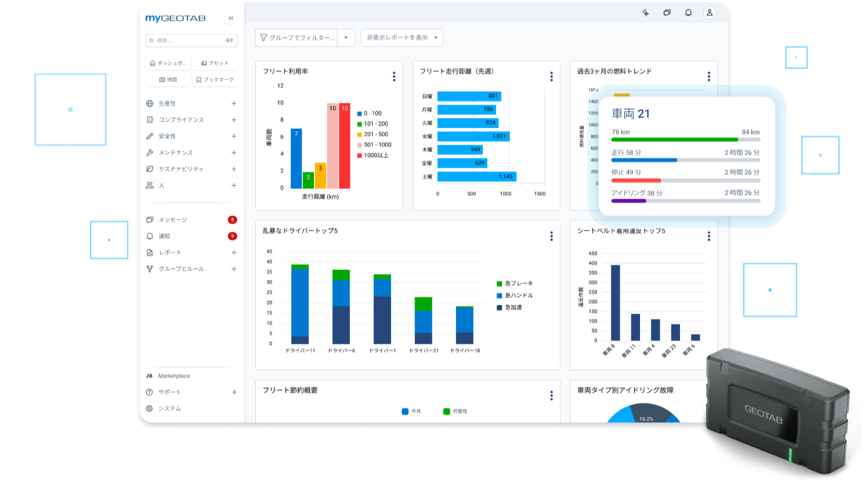This screenshot has height=489, width=868.
Task: Open the user profile icon
Action: coord(709,13)
